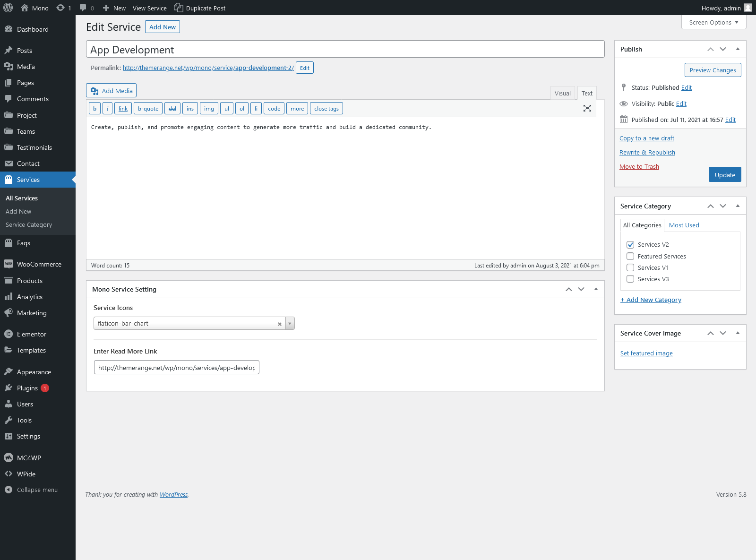Open the Service Category submenu item
756x560 pixels.
click(x=29, y=224)
